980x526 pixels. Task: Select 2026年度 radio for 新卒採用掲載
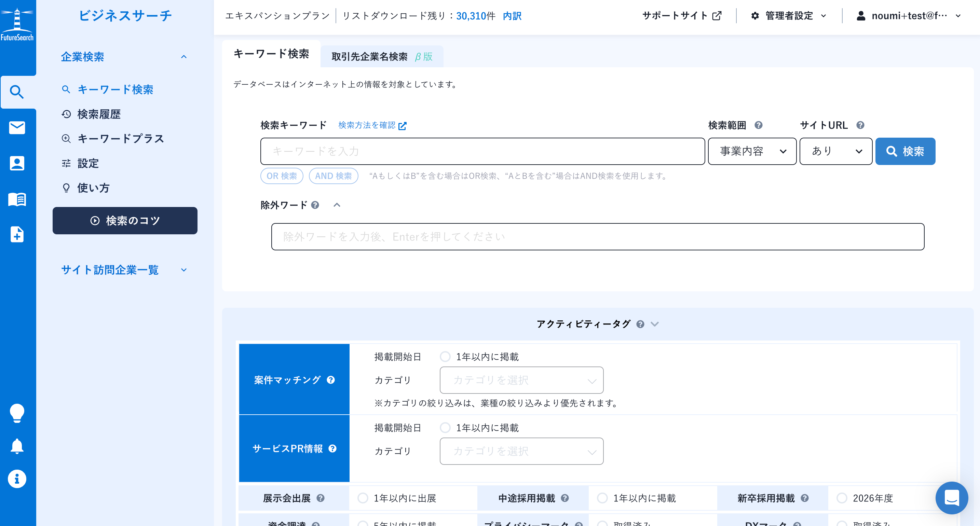coord(842,498)
